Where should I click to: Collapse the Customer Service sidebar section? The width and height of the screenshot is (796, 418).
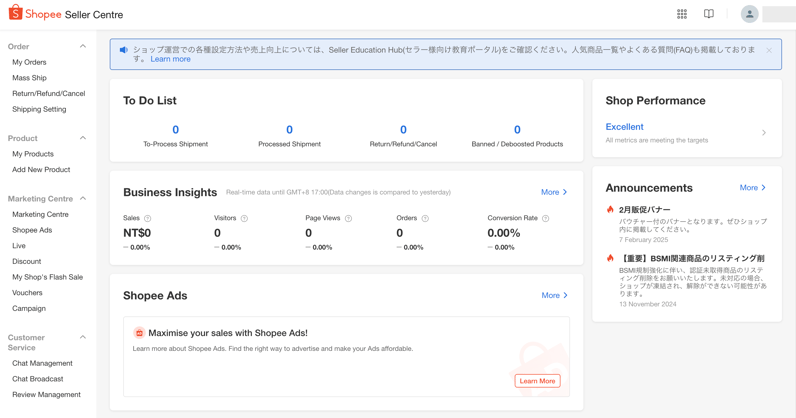[x=83, y=338]
